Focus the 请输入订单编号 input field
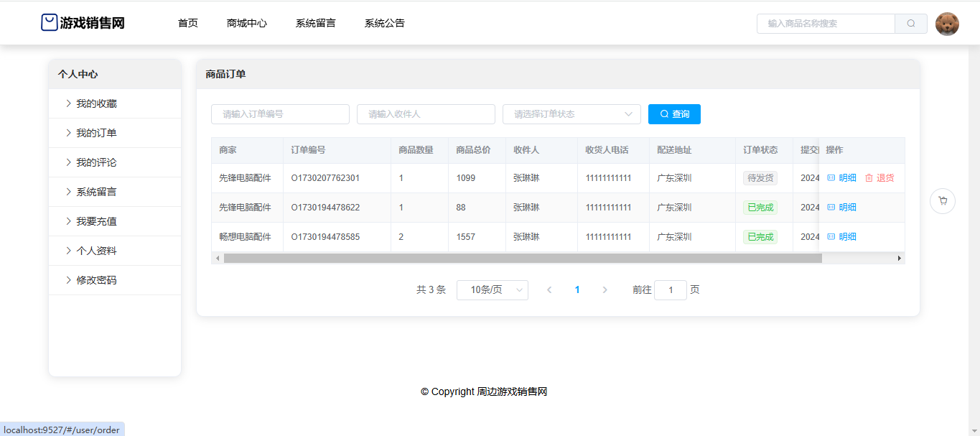 pyautogui.click(x=280, y=114)
